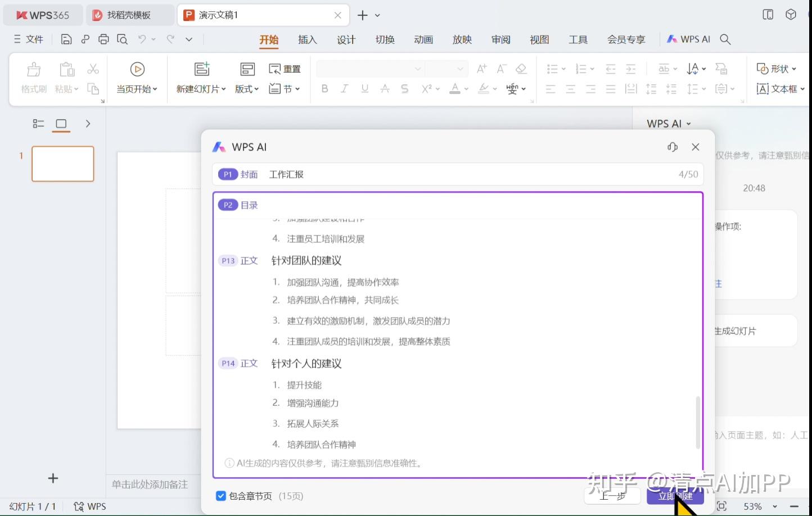Click the headphone support icon in WPS AI dialog
This screenshot has height=516, width=812.
(x=673, y=147)
